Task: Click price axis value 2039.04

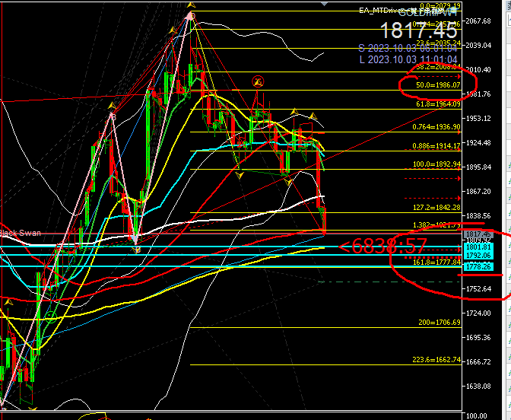Action: point(478,46)
